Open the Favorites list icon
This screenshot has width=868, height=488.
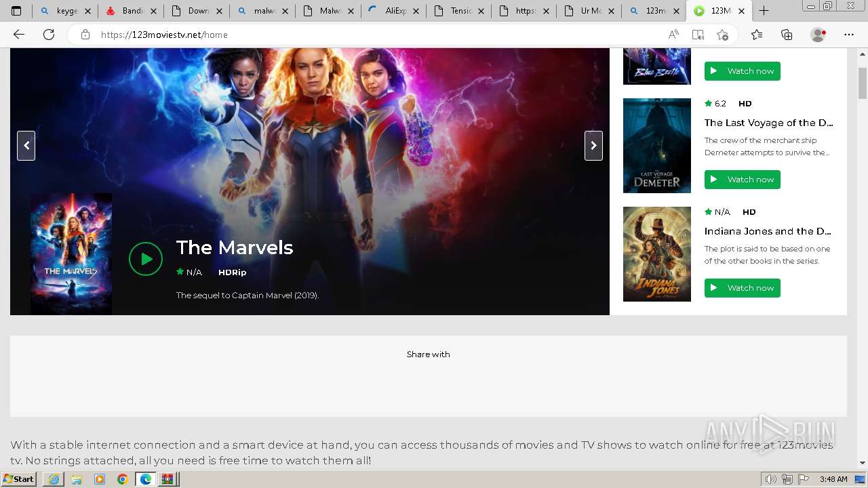point(757,35)
